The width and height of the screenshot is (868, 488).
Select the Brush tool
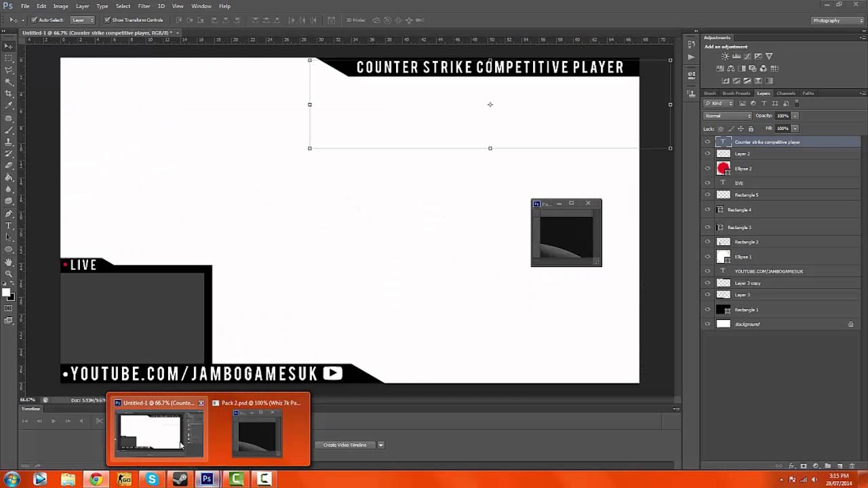[8, 129]
